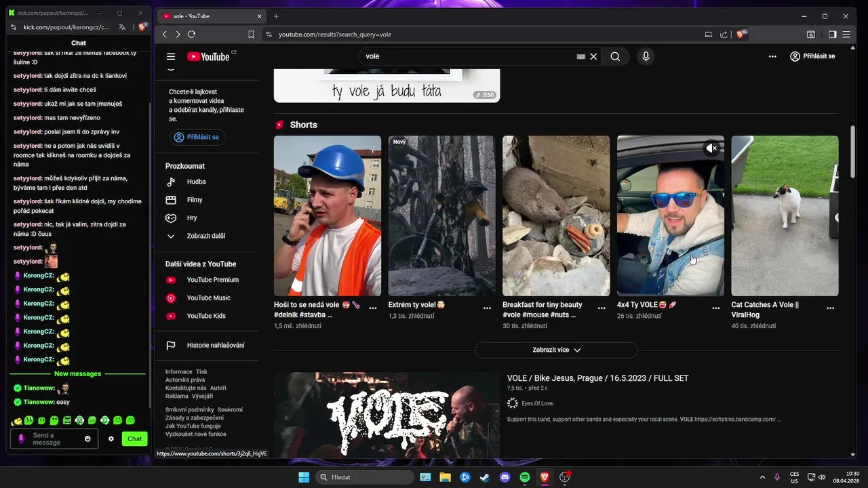Open options for Extrém ty vole short

487,308
